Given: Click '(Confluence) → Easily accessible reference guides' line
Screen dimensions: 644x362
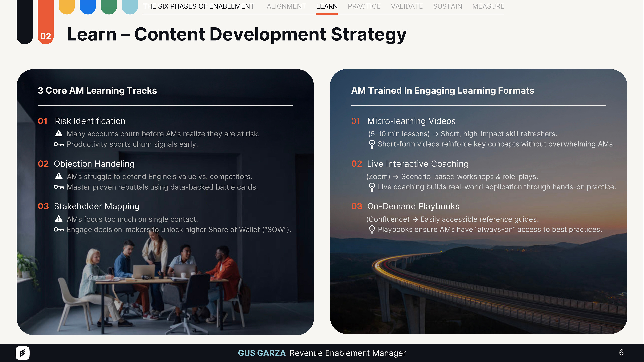Looking at the screenshot, I should 452,219.
